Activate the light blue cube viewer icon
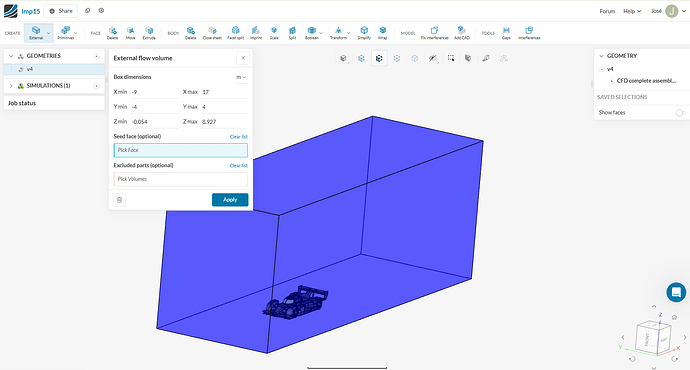 415,58
